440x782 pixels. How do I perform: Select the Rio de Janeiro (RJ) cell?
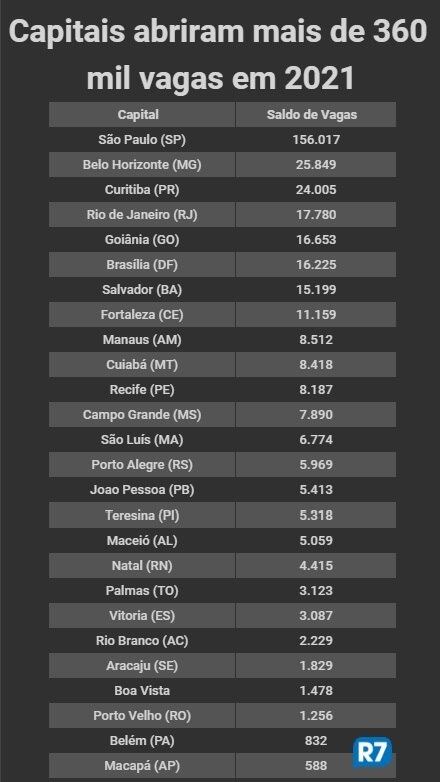pos(142,214)
